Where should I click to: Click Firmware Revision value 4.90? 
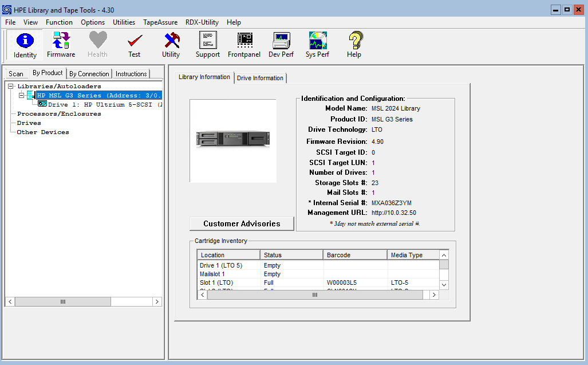coord(377,142)
